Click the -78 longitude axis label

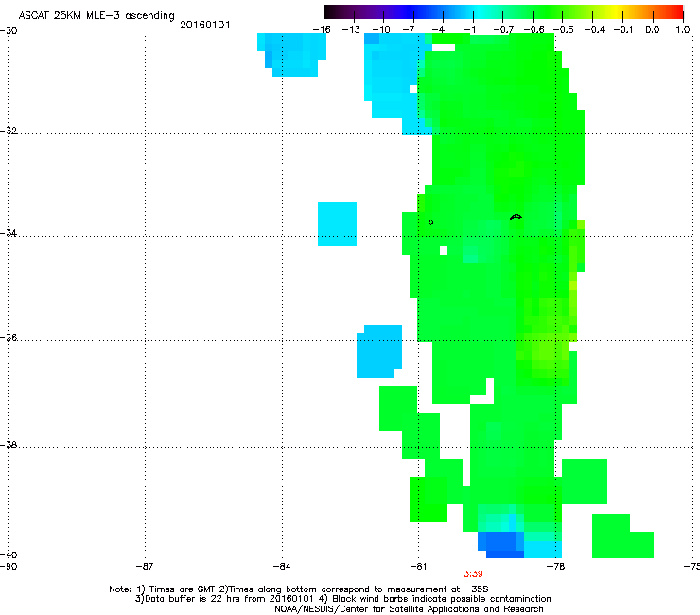(x=556, y=567)
